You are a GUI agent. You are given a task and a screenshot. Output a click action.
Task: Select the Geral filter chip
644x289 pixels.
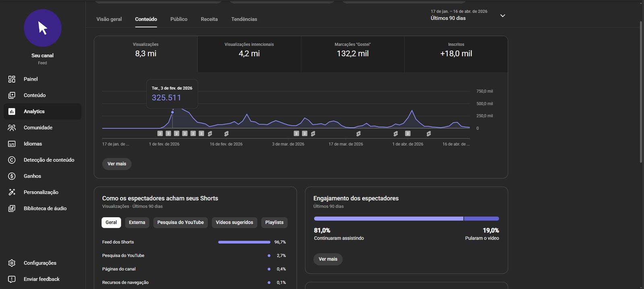point(111,222)
